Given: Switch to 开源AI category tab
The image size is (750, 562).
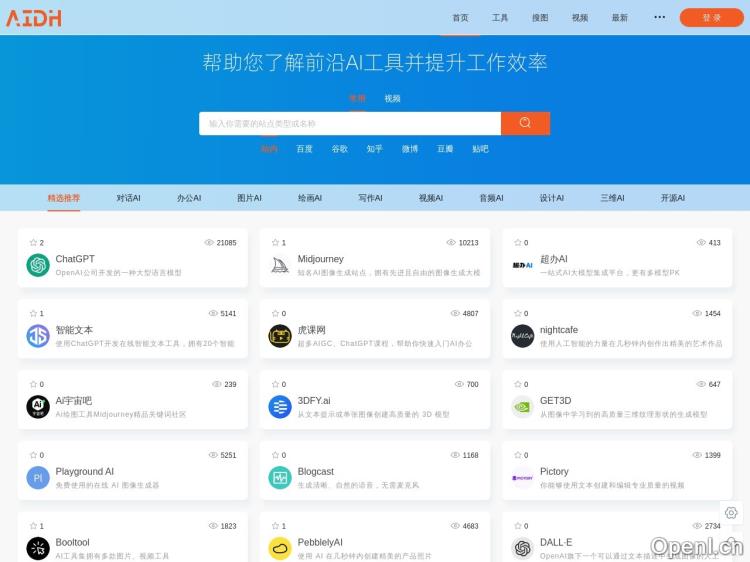Looking at the screenshot, I should point(673,198).
